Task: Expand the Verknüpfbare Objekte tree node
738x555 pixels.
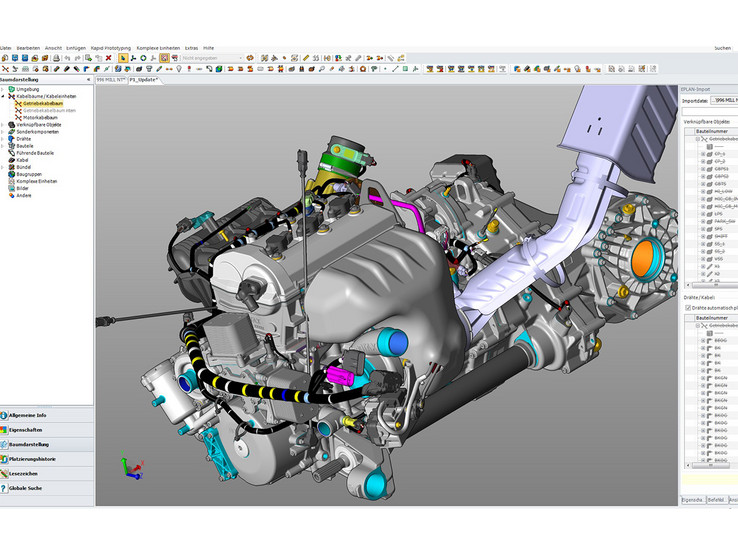Action: pos(3,125)
